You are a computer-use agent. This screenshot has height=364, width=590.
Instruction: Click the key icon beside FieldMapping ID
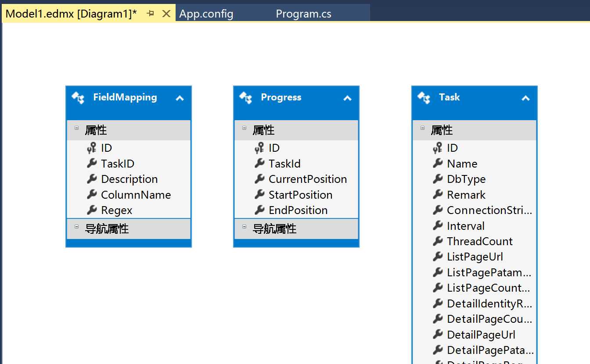click(x=91, y=148)
